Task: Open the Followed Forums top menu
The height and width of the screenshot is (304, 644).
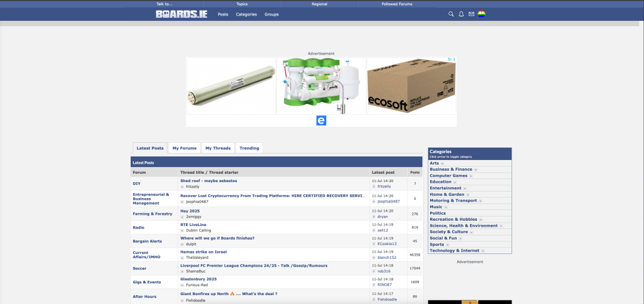Action: click(x=397, y=4)
